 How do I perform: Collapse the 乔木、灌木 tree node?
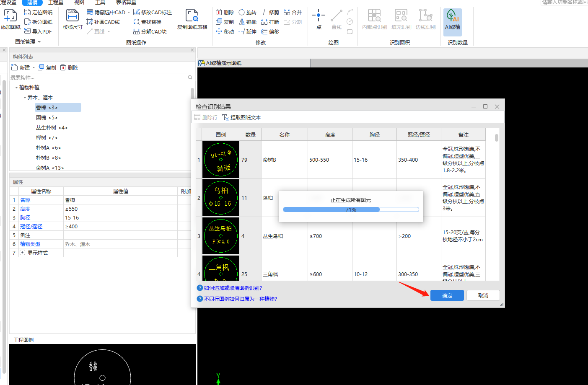[x=25, y=98]
